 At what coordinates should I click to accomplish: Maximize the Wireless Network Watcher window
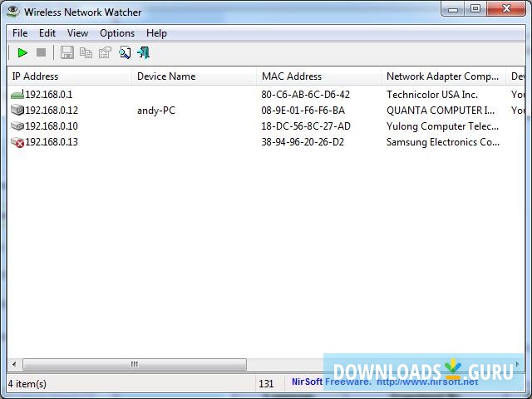pos(475,9)
